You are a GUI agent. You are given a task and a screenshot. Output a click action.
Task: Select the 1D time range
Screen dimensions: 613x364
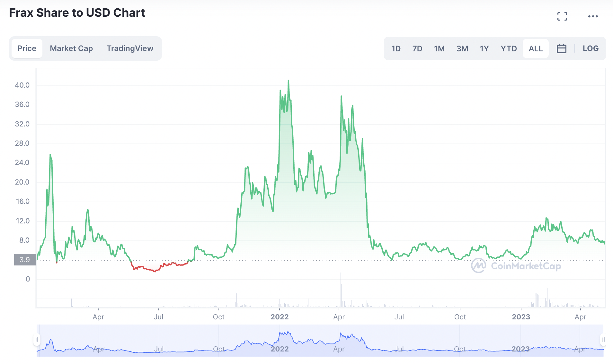(396, 48)
